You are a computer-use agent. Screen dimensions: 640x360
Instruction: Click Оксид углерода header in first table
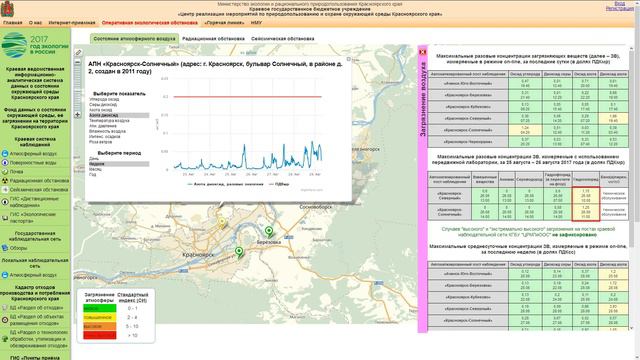(x=525, y=74)
